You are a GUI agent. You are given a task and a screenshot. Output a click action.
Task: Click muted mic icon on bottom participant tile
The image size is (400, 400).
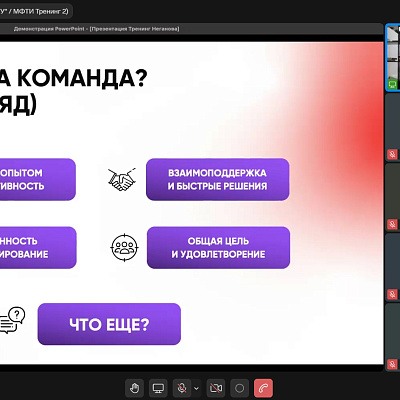pos(392,364)
